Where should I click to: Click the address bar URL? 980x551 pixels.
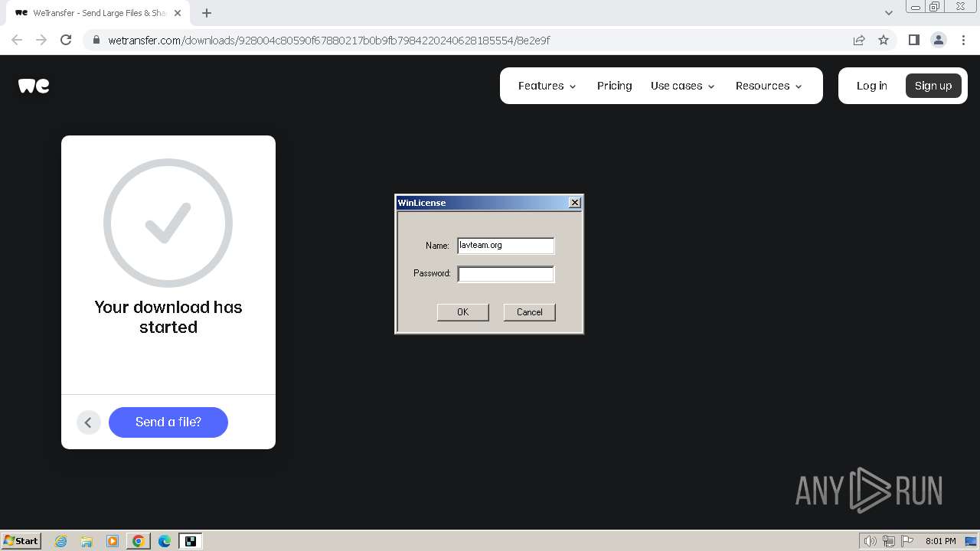point(329,40)
